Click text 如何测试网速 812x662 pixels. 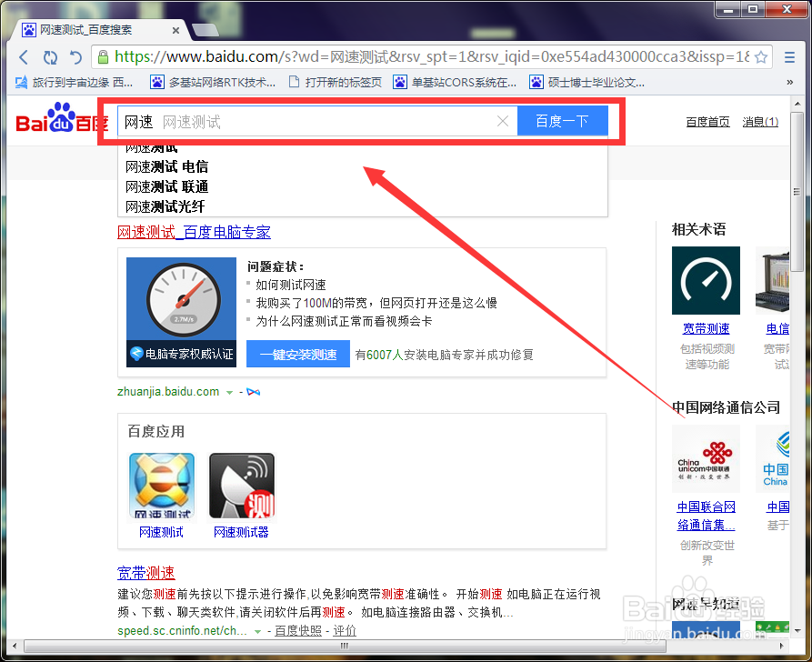coord(290,285)
